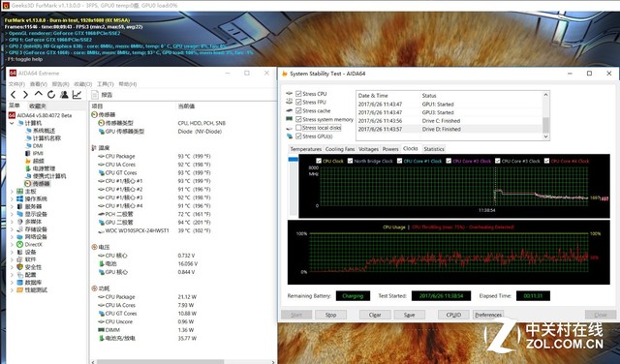Image resolution: width=620 pixels, height=364 pixels.
Task: Switch to the Statistics tab
Action: [x=434, y=149]
